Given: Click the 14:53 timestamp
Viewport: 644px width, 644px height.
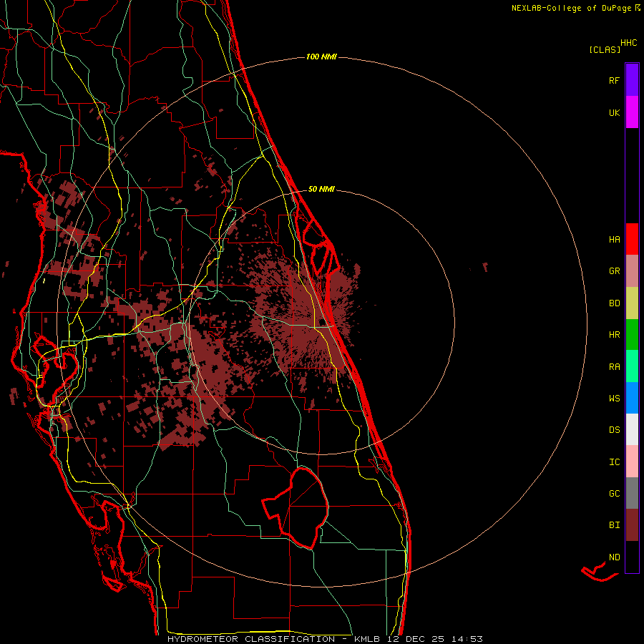Looking at the screenshot, I should click(x=467, y=639).
